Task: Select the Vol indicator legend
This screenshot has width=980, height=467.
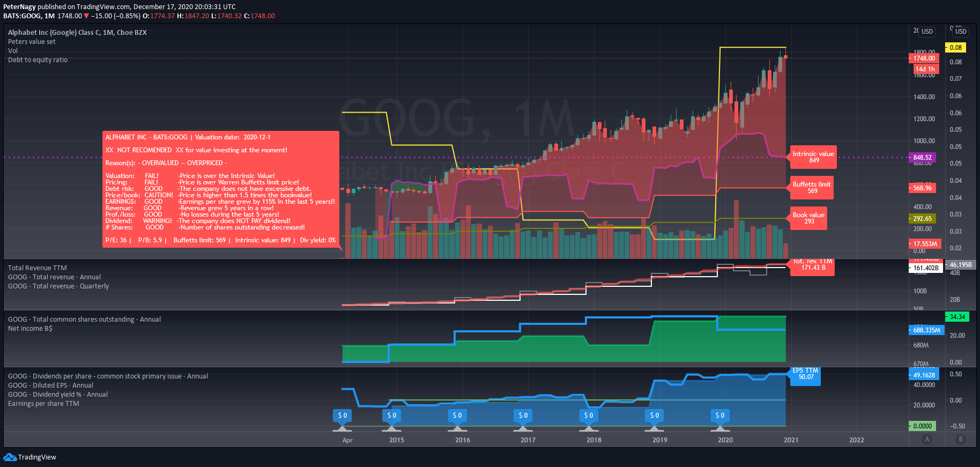Action: coord(13,51)
